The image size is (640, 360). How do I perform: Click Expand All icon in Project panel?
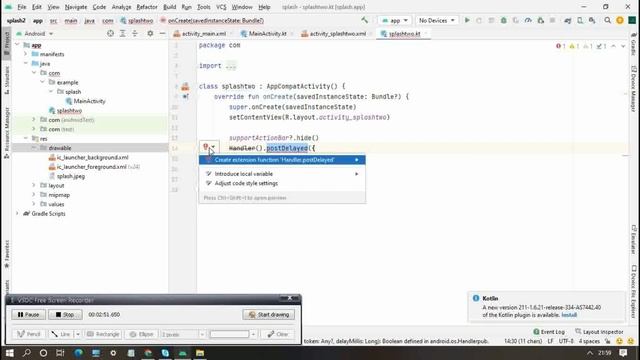[x=122, y=33]
